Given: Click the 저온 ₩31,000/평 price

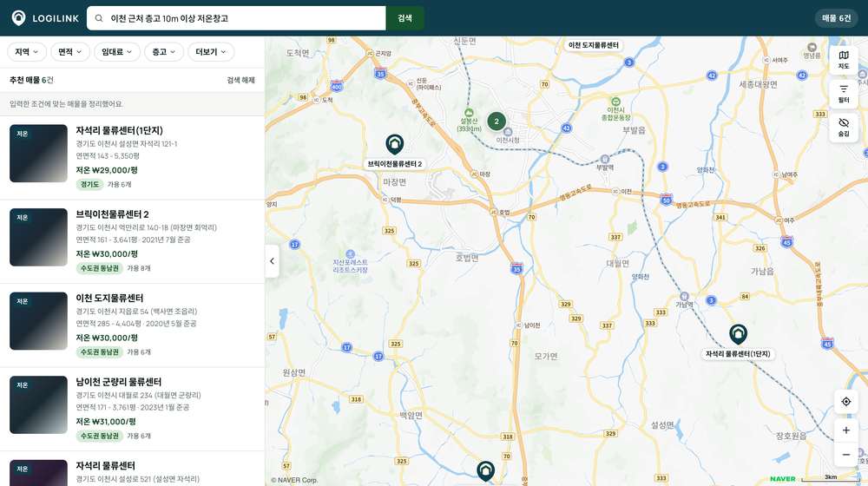Looking at the screenshot, I should (x=106, y=421).
